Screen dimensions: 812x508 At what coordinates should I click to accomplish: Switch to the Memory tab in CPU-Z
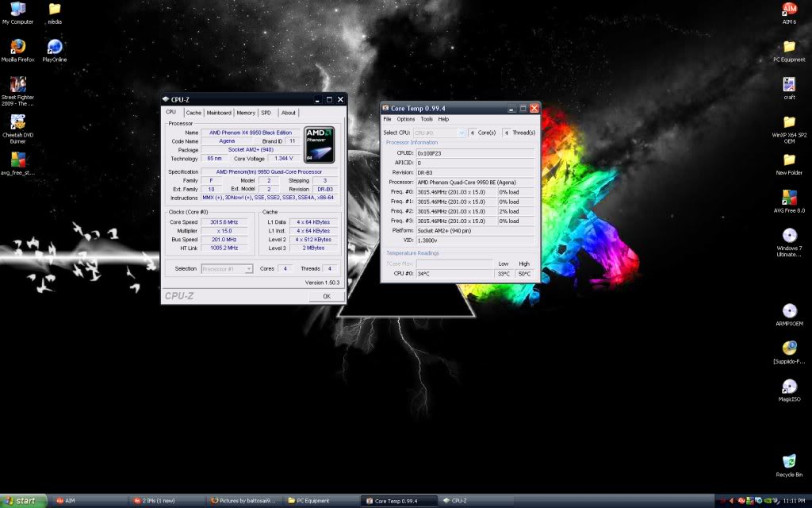click(x=246, y=113)
